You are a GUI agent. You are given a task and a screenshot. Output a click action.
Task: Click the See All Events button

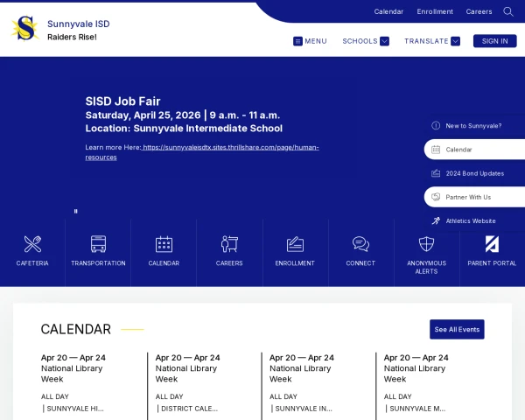[457, 329]
